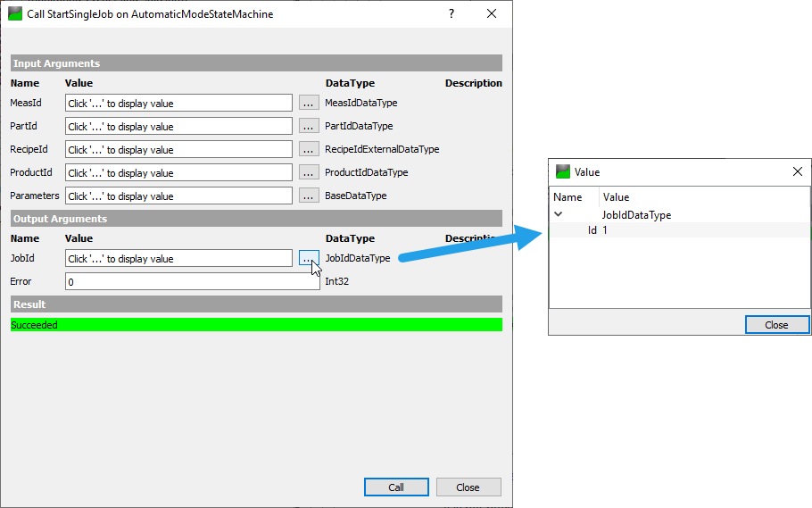
Task: Click Close in the Value window
Action: click(x=777, y=325)
